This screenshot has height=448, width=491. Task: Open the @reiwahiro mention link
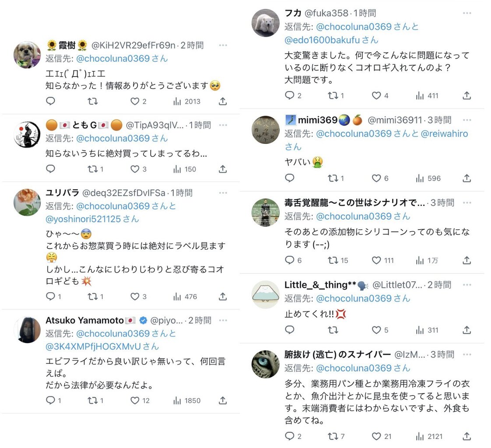coord(444,134)
